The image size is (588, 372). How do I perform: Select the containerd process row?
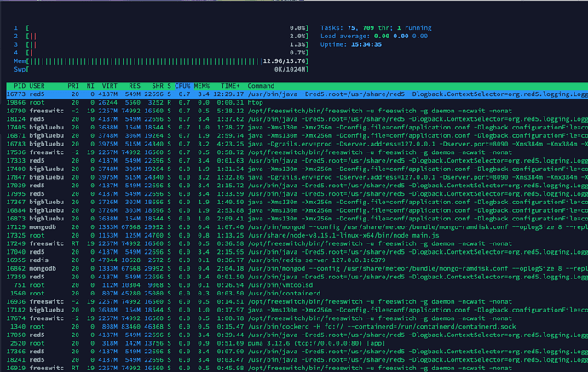(297, 294)
